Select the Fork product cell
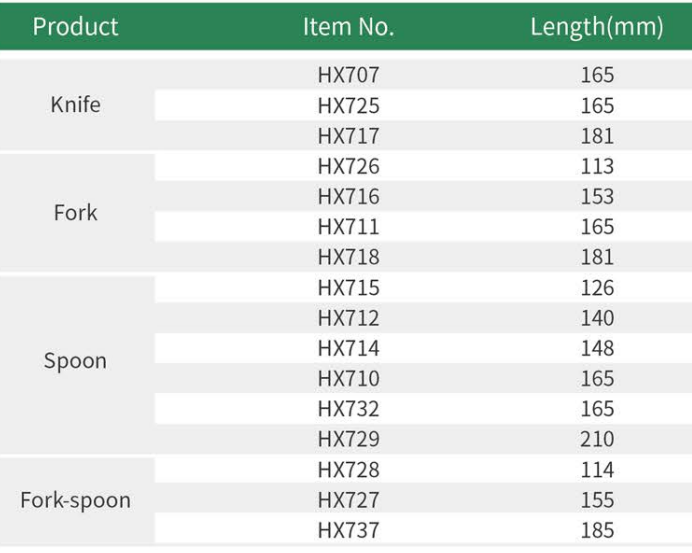The width and height of the screenshot is (692, 553). coord(76,212)
